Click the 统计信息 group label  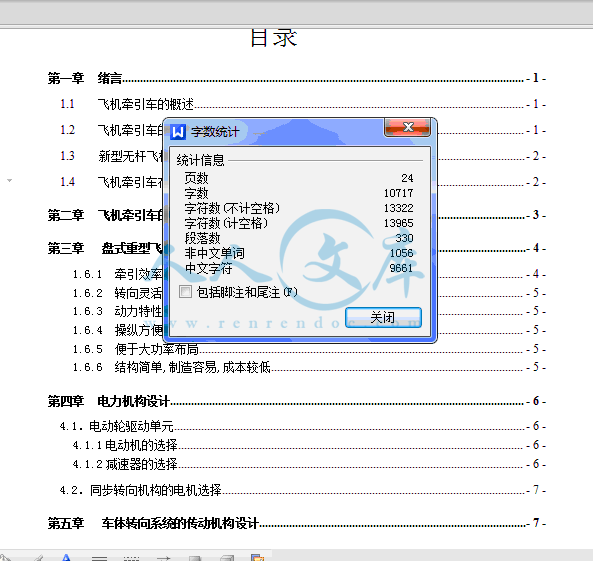coord(200,160)
